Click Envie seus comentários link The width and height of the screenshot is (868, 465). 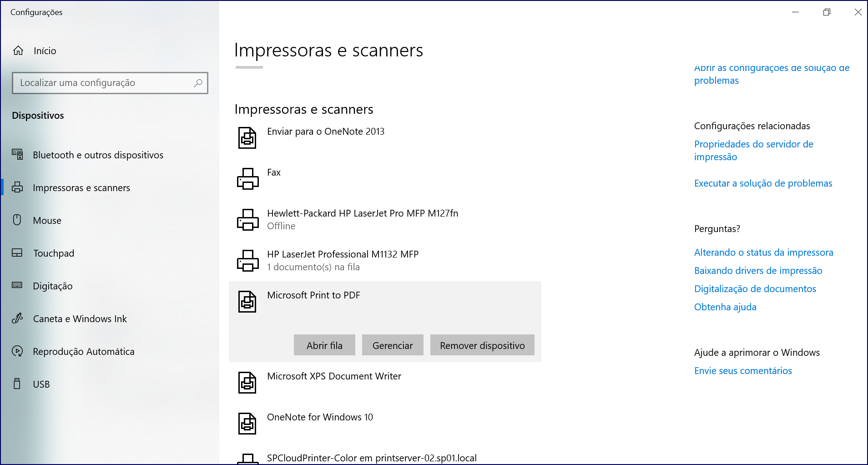(x=743, y=371)
